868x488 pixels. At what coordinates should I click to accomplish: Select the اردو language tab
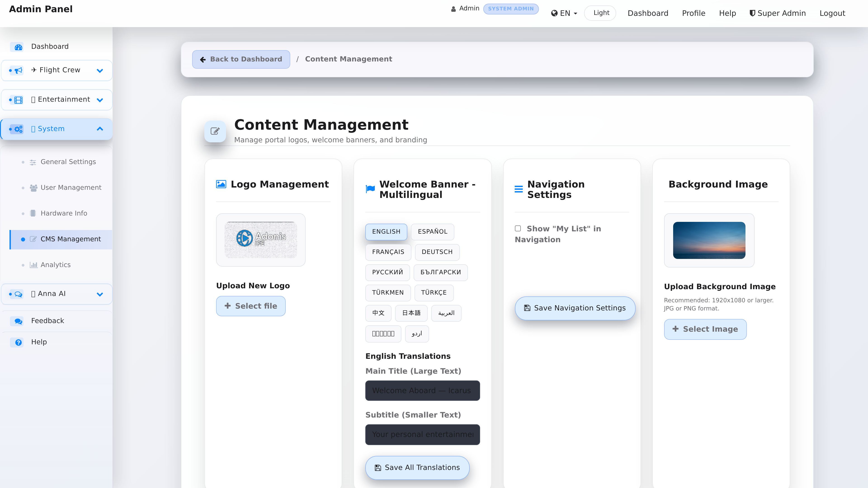pyautogui.click(x=417, y=334)
